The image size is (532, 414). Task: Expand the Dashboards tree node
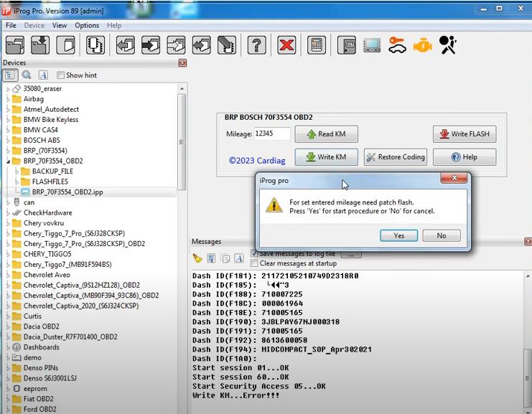(x=8, y=347)
